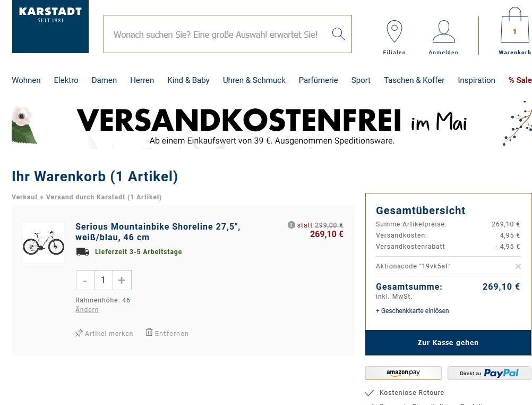532x405 pixels.
Task: Click the info icon next to price
Action: coord(291,225)
